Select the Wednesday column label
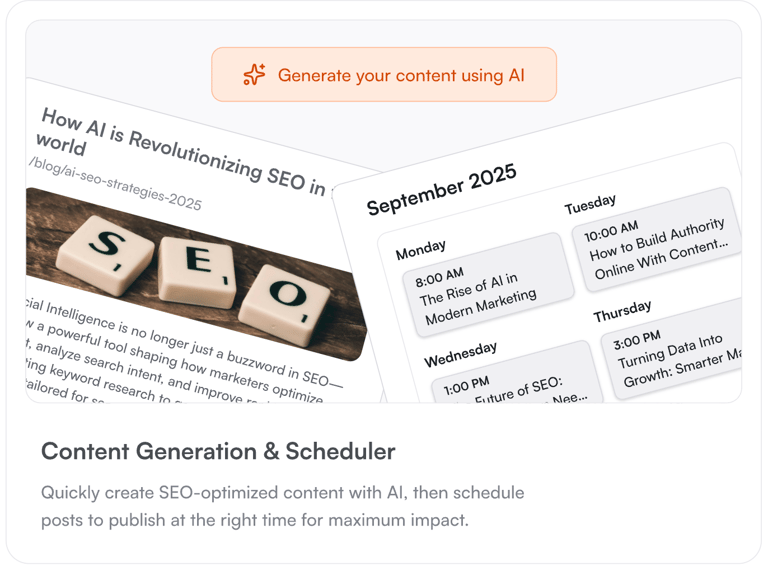Viewport: 768px width, 569px height. click(460, 354)
